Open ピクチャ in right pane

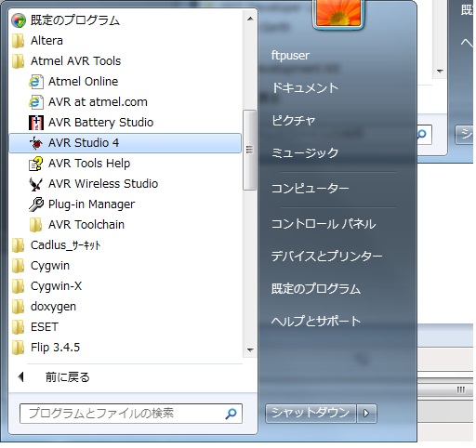point(293,120)
